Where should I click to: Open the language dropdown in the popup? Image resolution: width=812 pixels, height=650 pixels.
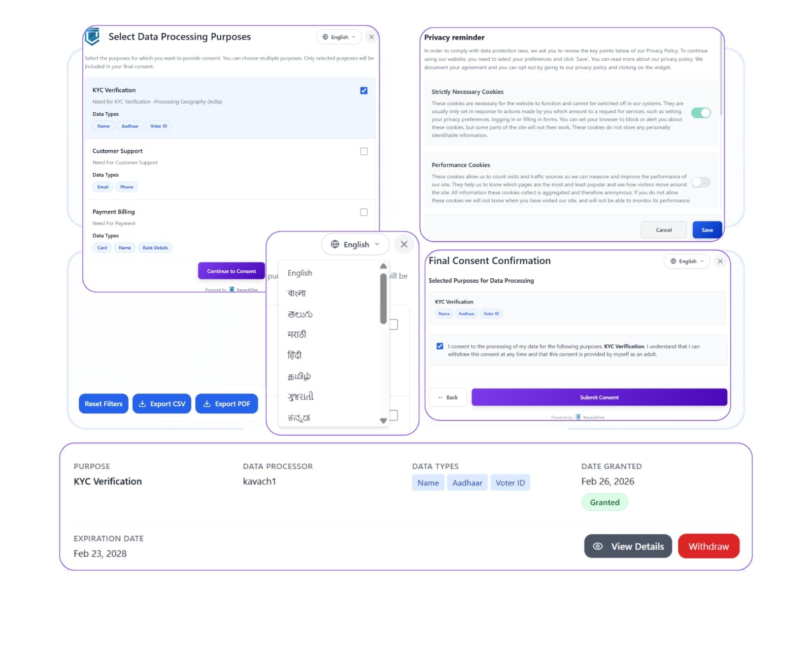[355, 244]
